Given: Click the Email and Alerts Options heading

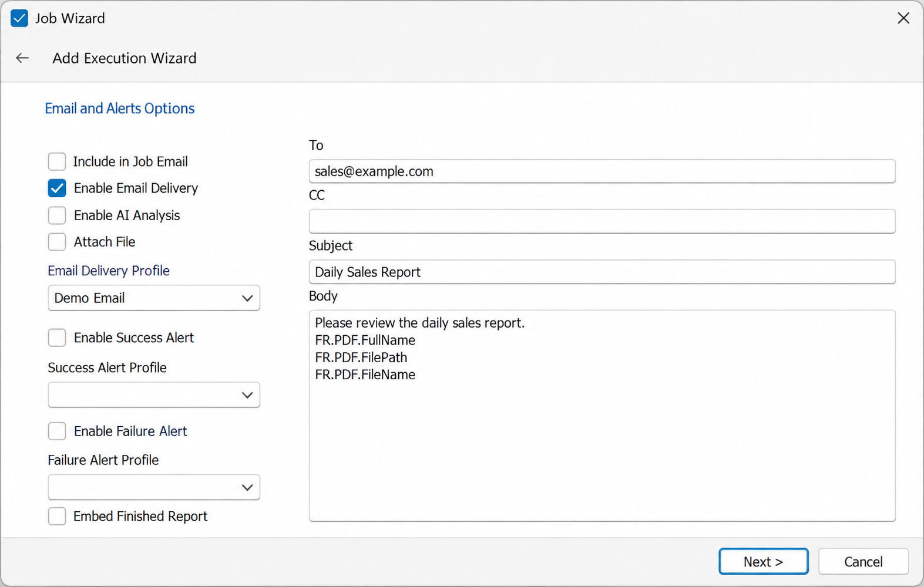Looking at the screenshot, I should click(x=120, y=109).
